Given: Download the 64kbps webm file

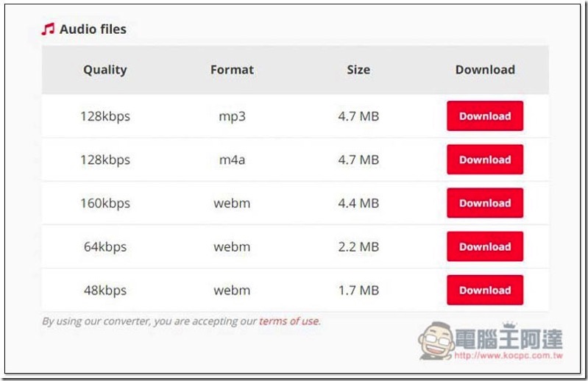Looking at the screenshot, I should pyautogui.click(x=484, y=246).
